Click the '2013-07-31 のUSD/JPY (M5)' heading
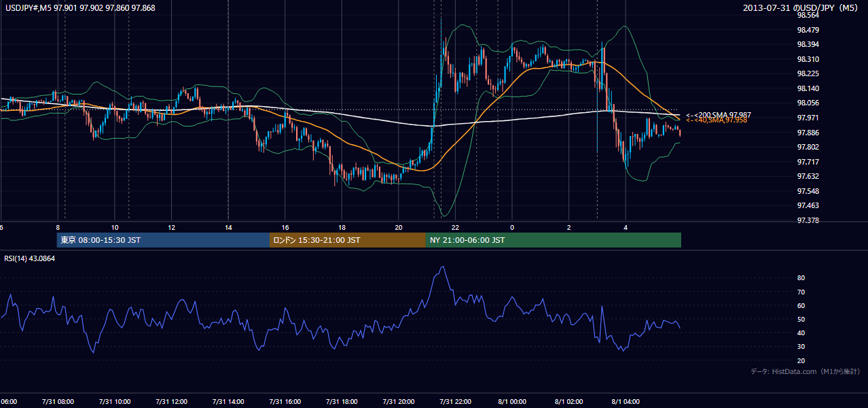The image size is (868, 408). click(801, 7)
